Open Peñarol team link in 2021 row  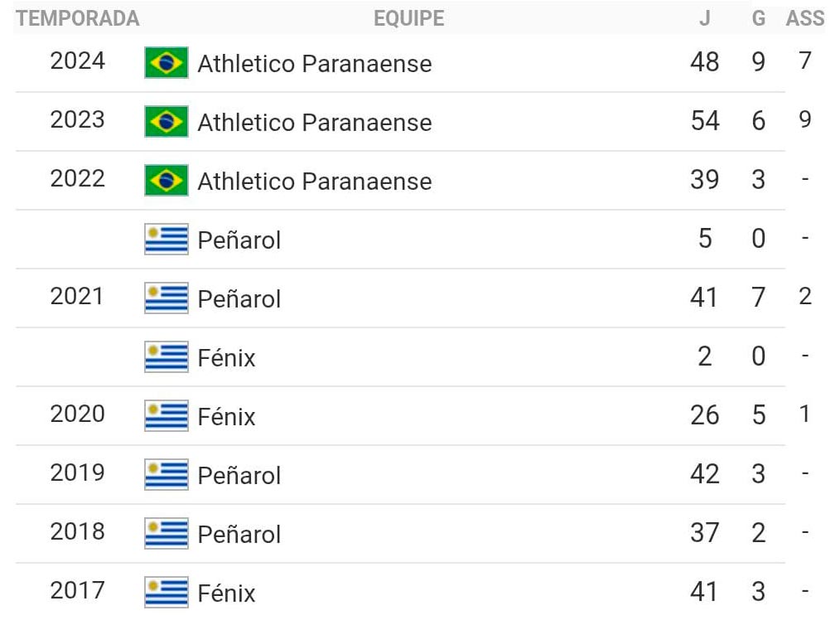[239, 299]
